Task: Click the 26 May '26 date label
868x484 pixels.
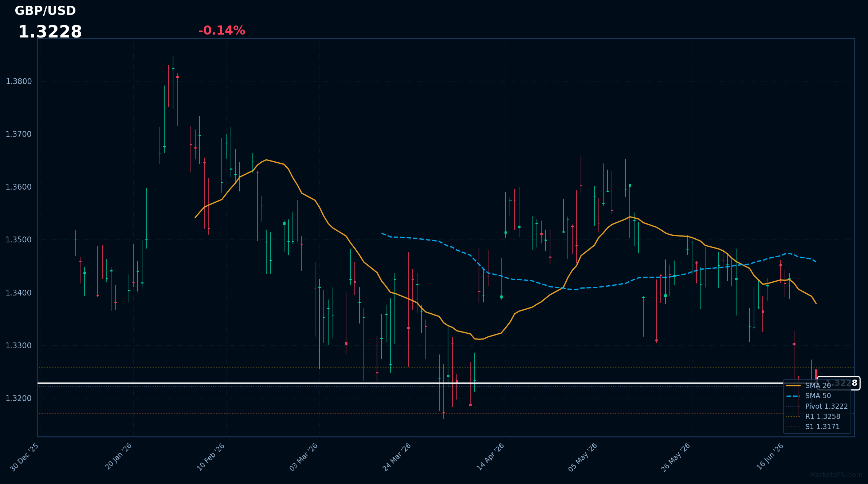Action: pyautogui.click(x=676, y=457)
